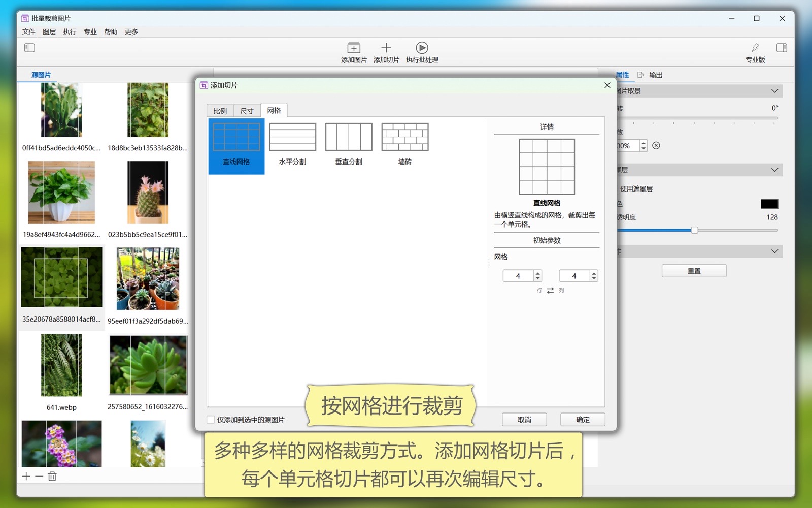
Task: Enable 仅添加到选中的源图片 checkbox
Action: tap(211, 420)
